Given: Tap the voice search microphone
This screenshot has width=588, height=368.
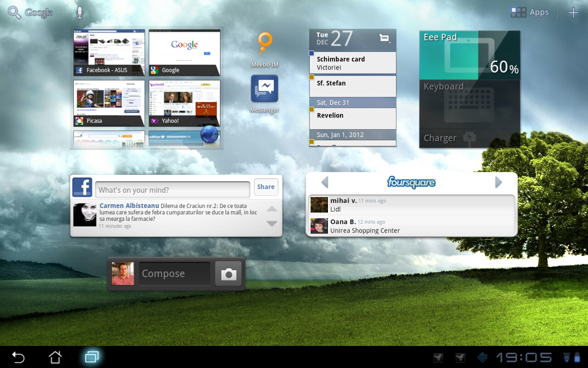Looking at the screenshot, I should [79, 13].
